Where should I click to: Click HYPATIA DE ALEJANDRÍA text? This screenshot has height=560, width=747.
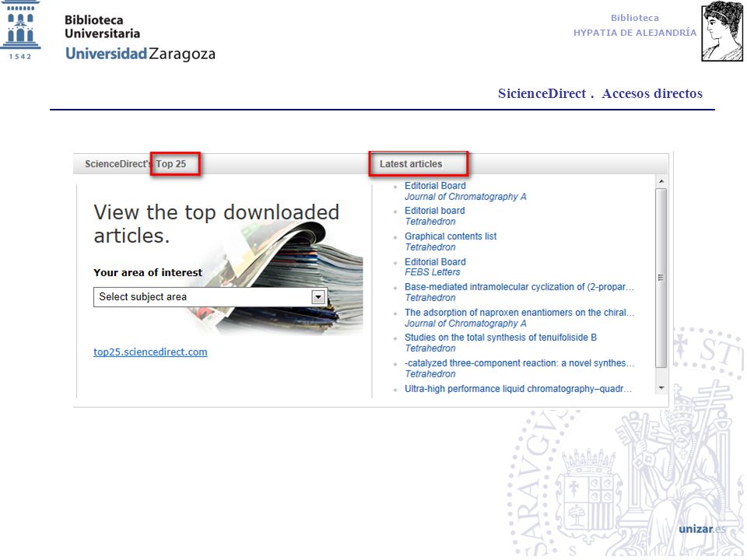click(x=635, y=33)
